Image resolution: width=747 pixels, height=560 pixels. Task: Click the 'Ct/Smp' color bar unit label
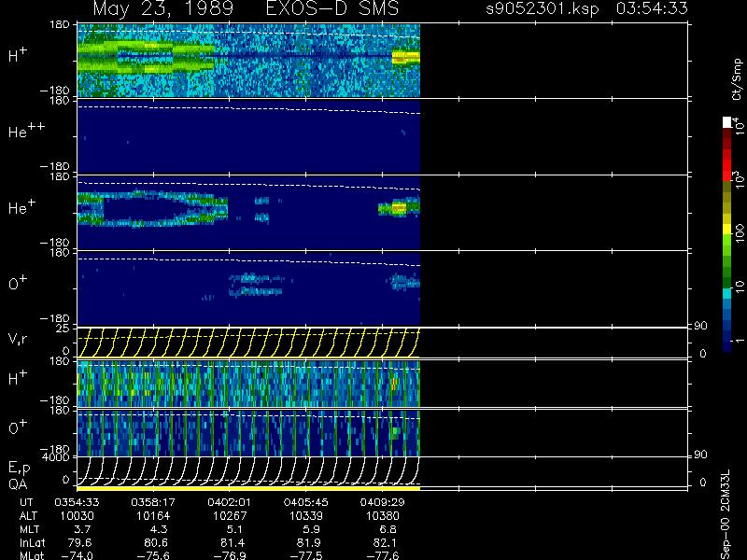(x=737, y=79)
